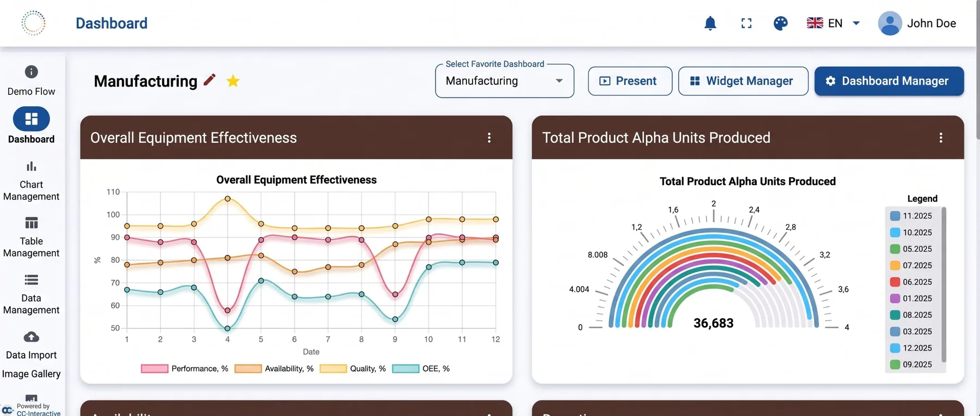
Task: Open Data Management sidebar label
Action: click(x=31, y=304)
